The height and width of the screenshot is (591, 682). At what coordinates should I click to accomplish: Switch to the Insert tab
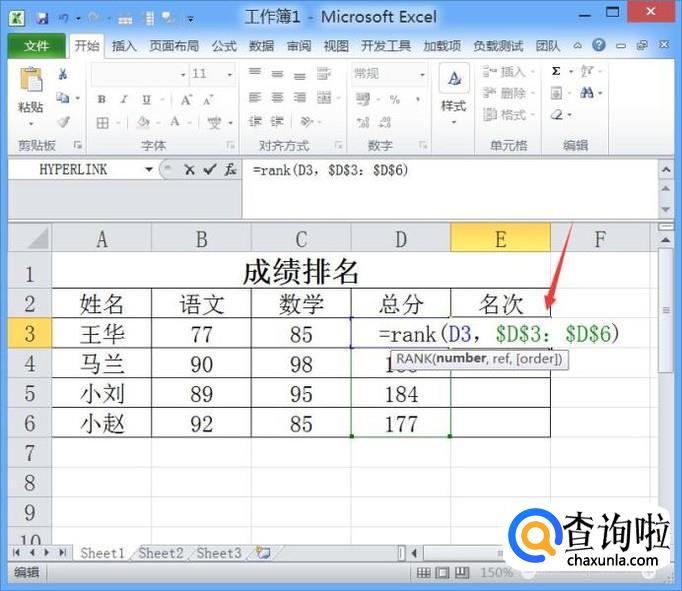124,46
